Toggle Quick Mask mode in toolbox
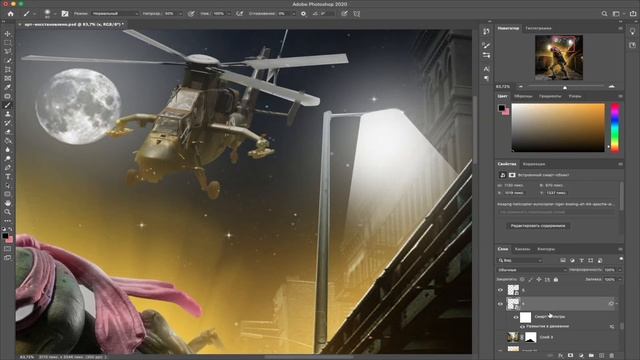Image resolution: width=640 pixels, height=360 pixels. click(7, 249)
